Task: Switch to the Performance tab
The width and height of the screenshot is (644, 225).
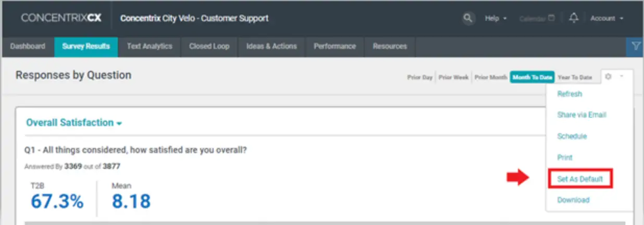Action: 335,46
